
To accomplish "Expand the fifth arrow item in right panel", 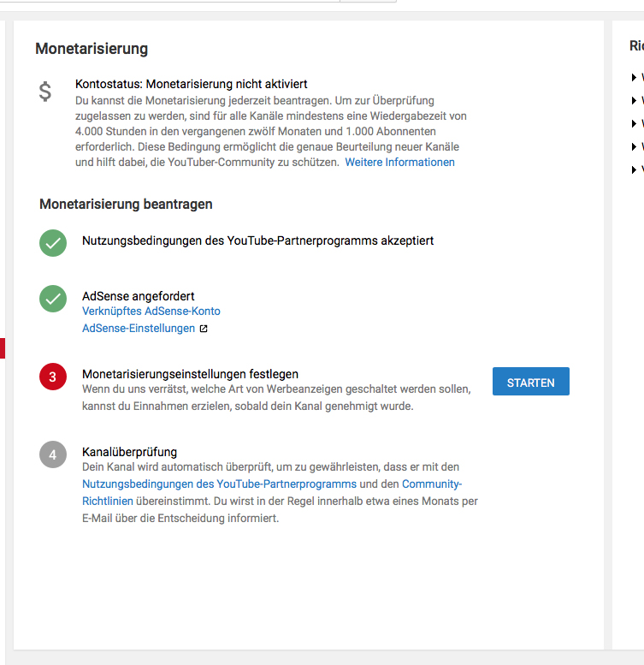I will coord(635,170).
